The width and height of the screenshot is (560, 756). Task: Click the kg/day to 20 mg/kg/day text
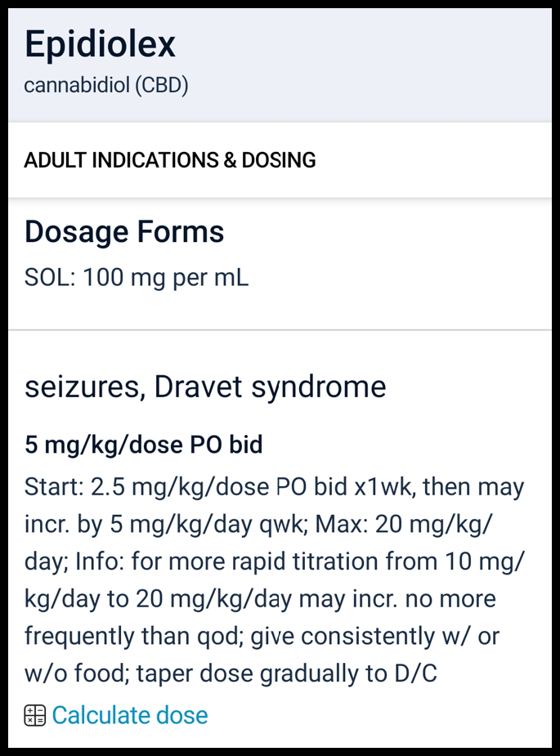[x=159, y=599]
